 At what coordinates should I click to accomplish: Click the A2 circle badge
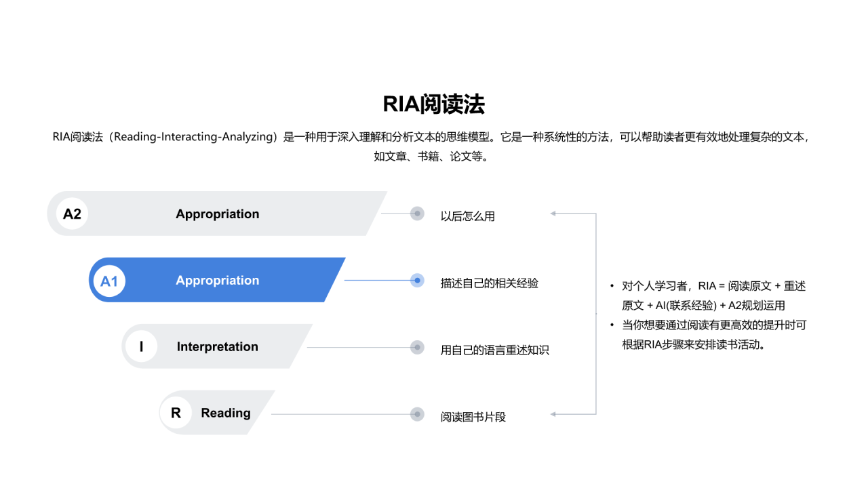(72, 214)
